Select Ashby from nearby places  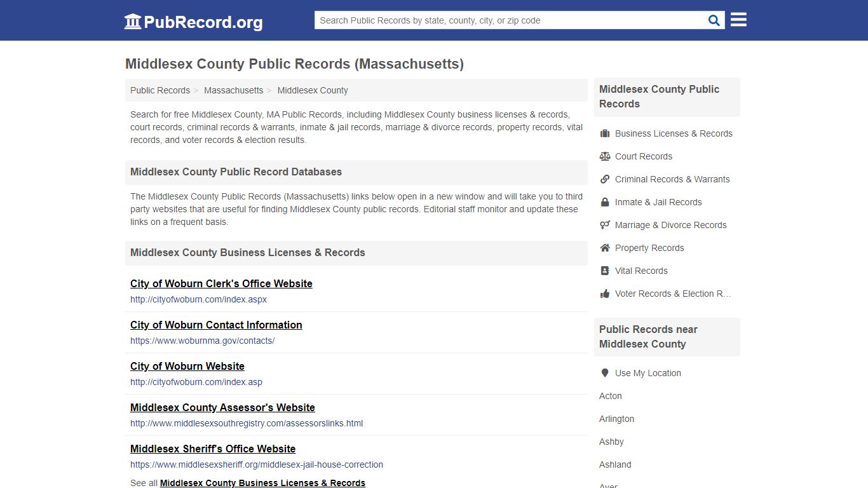coord(611,442)
